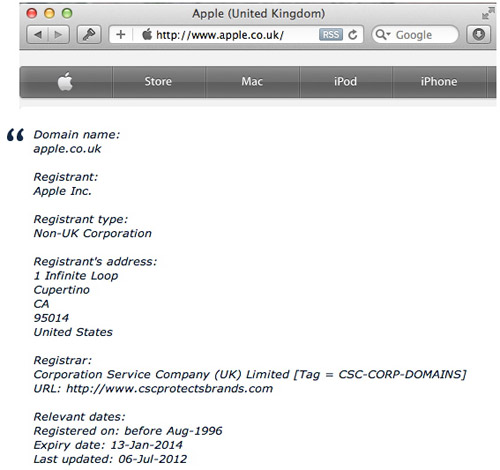Toggle full-screen arrows in title bar
The image size is (500, 470).
488,13
